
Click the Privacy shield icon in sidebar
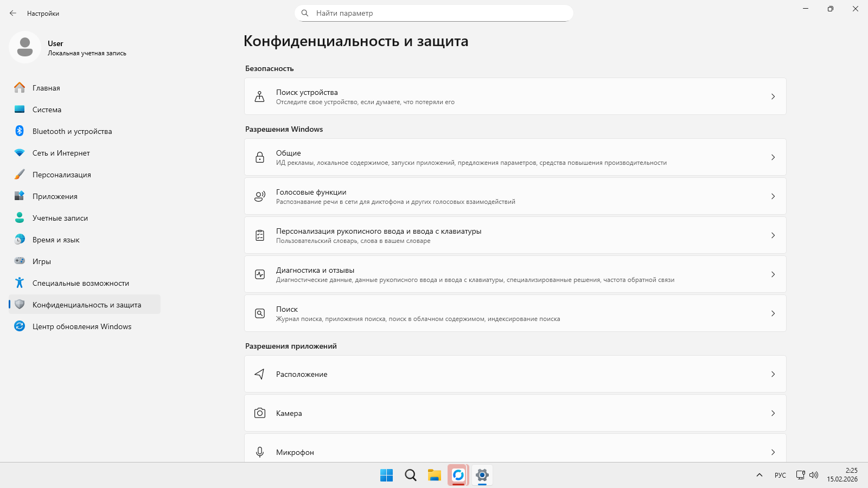point(20,304)
